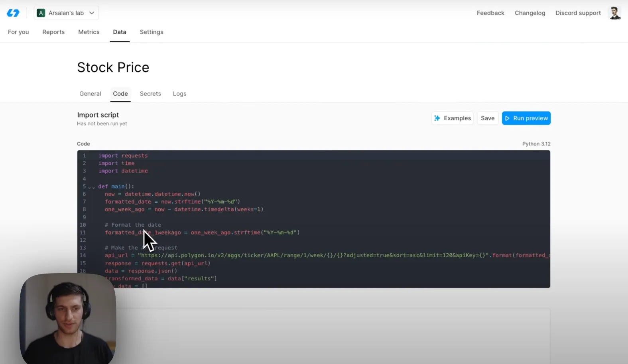This screenshot has height=364, width=628.
Task: Click the blue app logo icon
Action: [13, 13]
